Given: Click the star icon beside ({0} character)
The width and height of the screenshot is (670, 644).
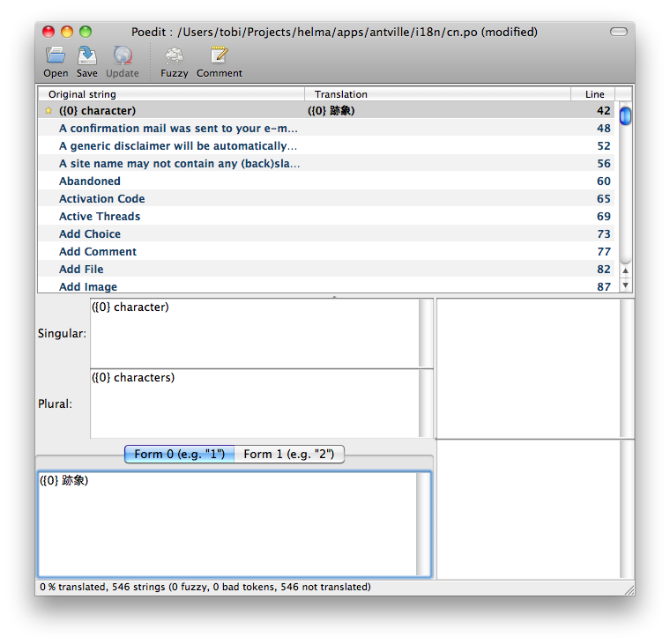Looking at the screenshot, I should click(x=48, y=111).
